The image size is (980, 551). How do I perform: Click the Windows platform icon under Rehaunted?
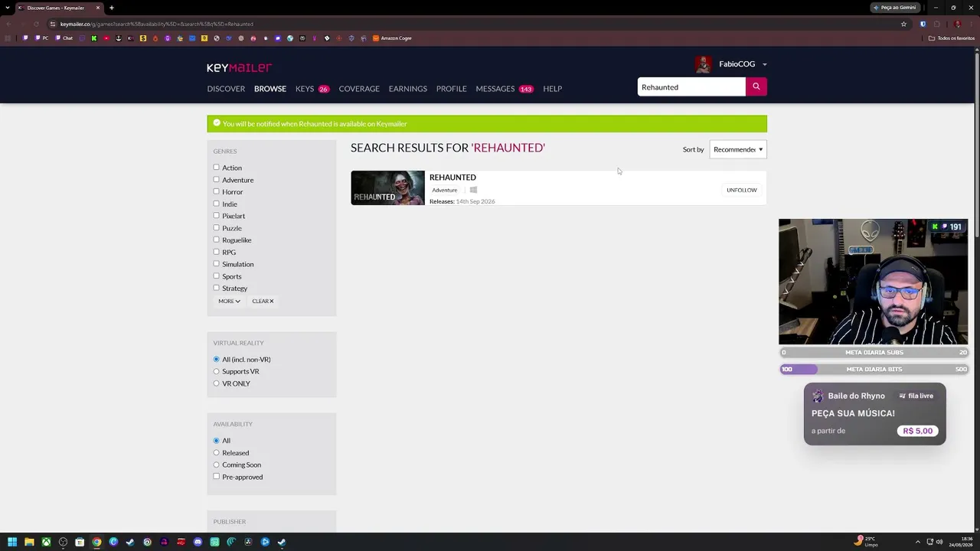pyautogui.click(x=473, y=190)
